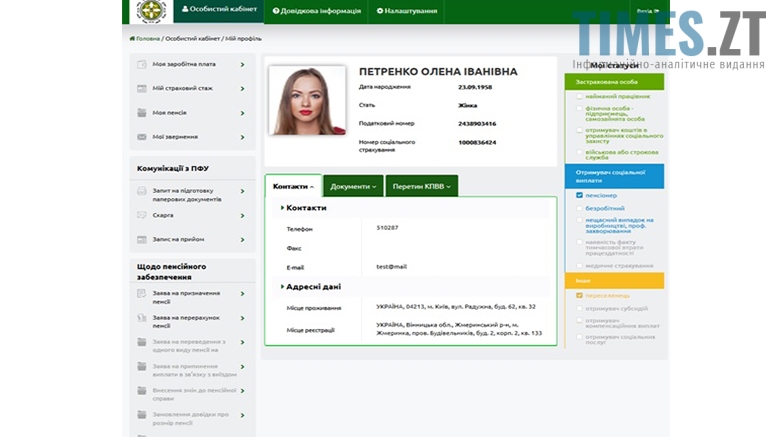Viewport: 777px width, 437px height.
Task: Check the 'найманий працівник' checkbox
Action: 579,96
